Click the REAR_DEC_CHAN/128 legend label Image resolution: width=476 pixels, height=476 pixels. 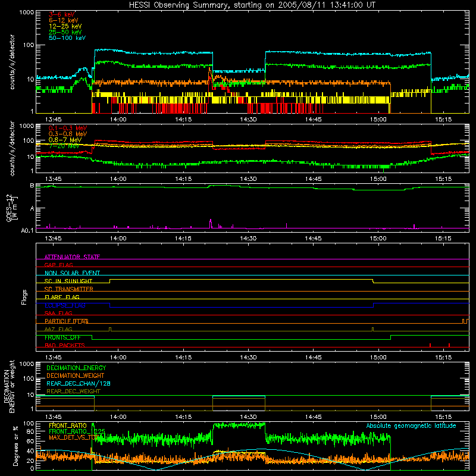[79, 384]
